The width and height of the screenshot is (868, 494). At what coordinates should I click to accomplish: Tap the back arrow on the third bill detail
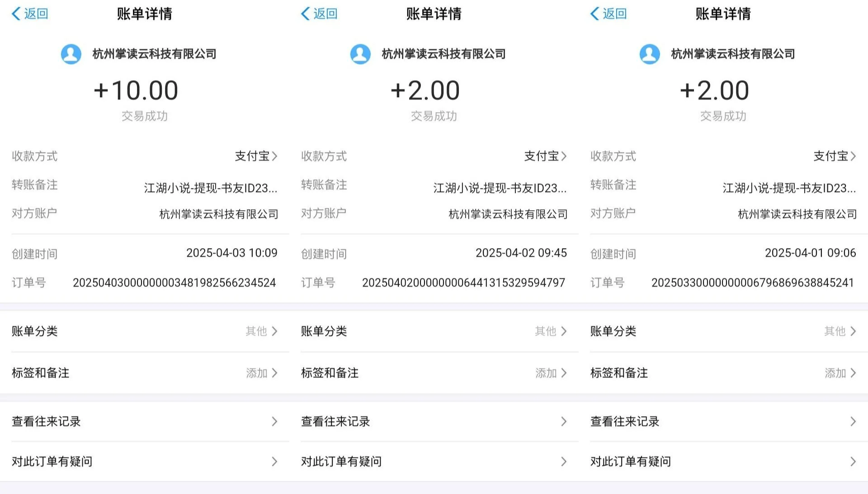pyautogui.click(x=596, y=14)
